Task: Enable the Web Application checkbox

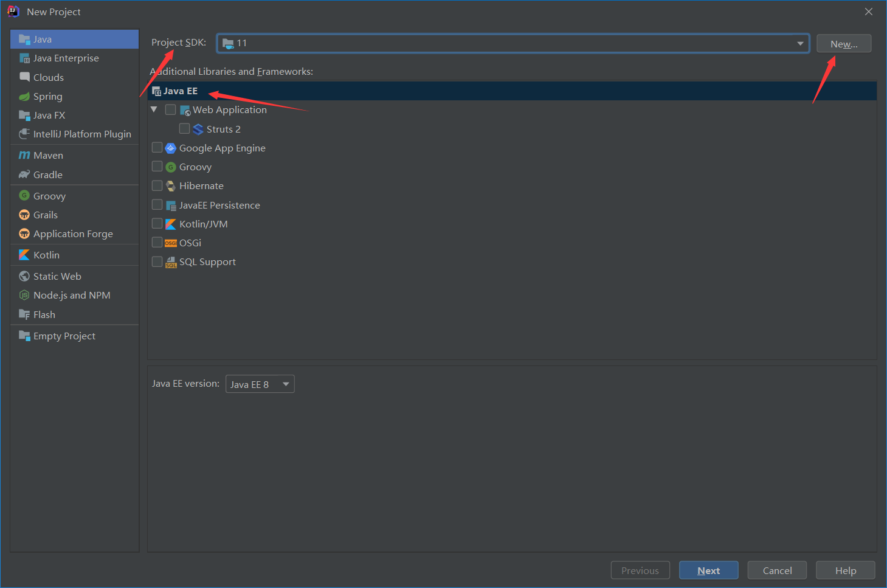Action: tap(170, 109)
